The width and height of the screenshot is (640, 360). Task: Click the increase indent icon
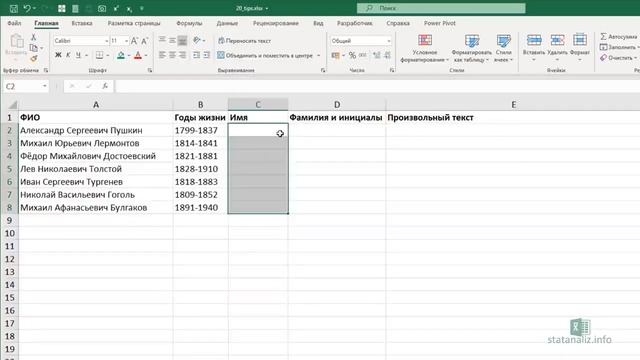[207, 55]
